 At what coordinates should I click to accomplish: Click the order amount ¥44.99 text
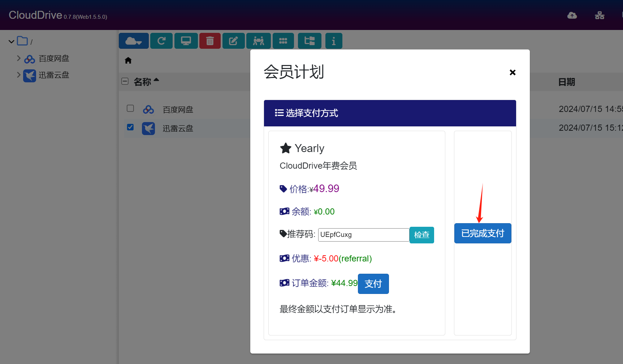[x=344, y=283]
